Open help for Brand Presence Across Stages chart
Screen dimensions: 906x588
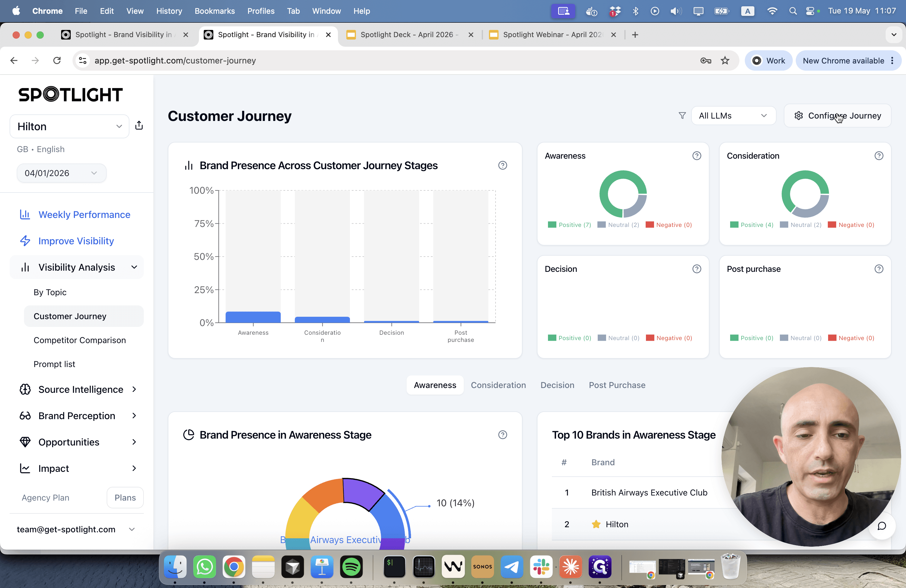click(502, 166)
